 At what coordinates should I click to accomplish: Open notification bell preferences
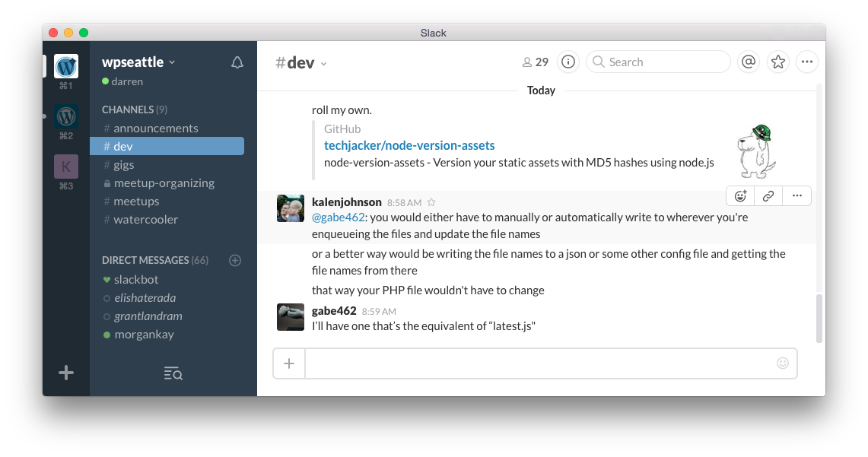[x=237, y=62]
